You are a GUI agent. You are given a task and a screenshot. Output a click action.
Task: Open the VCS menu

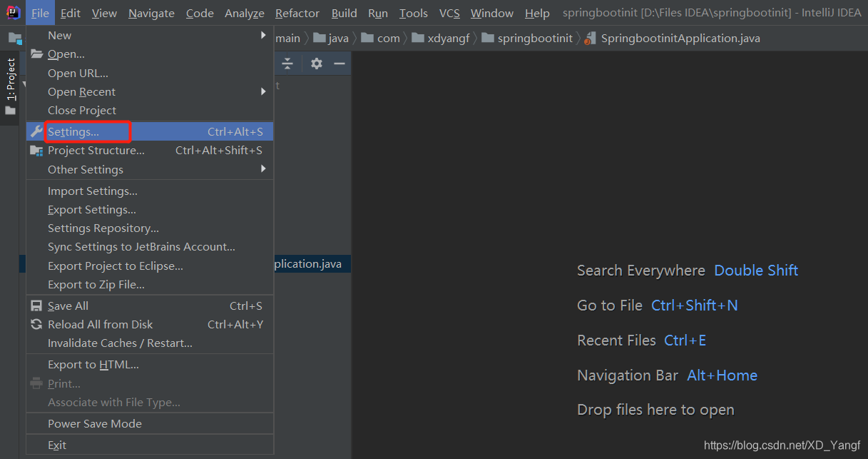pos(449,13)
